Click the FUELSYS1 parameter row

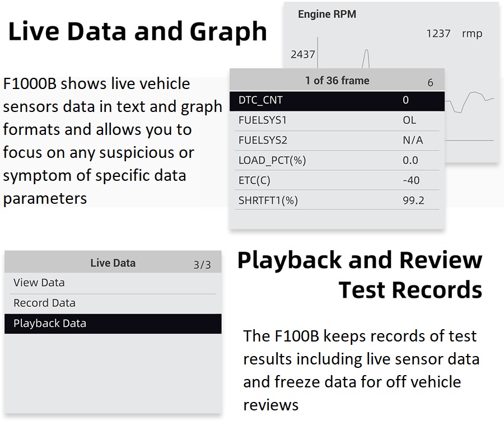pyautogui.click(x=336, y=120)
